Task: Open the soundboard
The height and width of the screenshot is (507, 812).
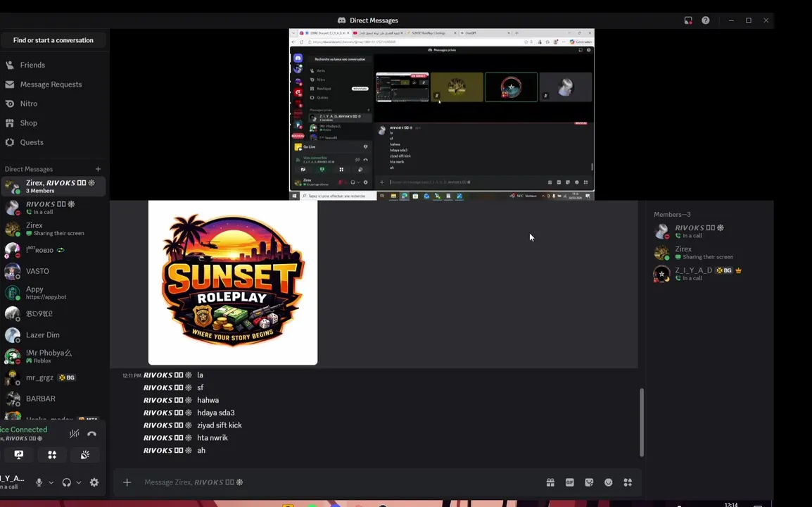Action: (x=85, y=455)
